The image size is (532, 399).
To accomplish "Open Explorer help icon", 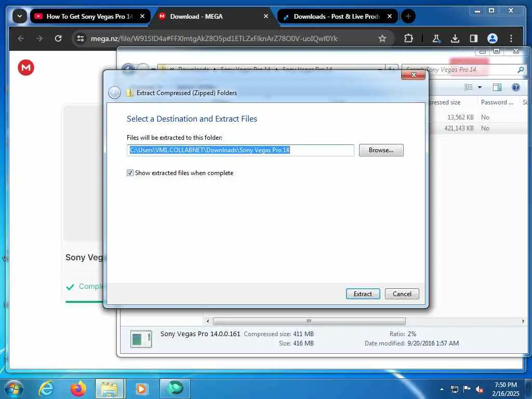I will 516,87.
